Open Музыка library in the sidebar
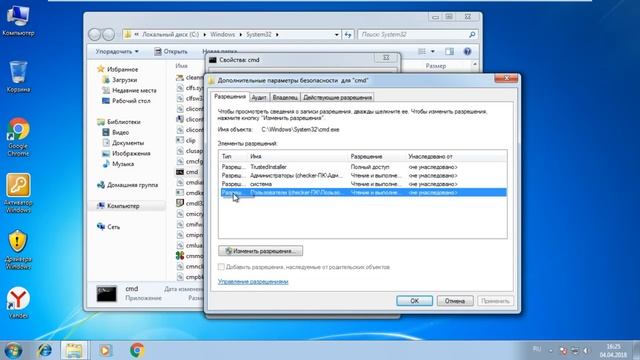The image size is (640, 360). pyautogui.click(x=118, y=164)
